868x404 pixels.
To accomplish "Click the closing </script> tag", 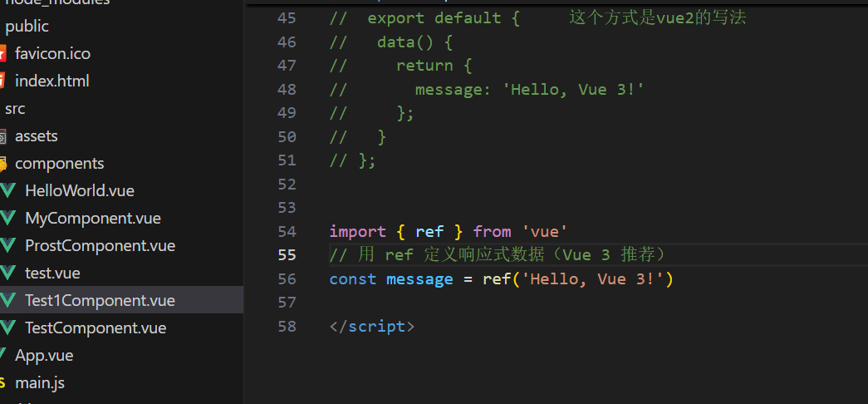I will 371,327.
